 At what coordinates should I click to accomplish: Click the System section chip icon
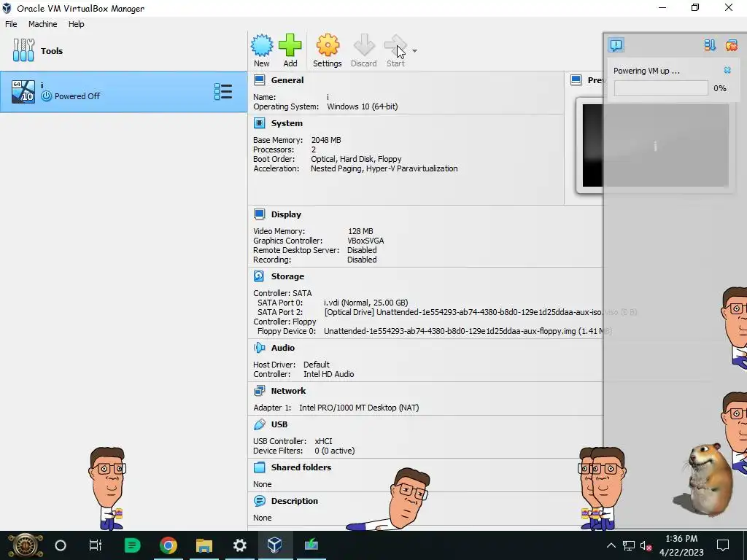pyautogui.click(x=259, y=123)
